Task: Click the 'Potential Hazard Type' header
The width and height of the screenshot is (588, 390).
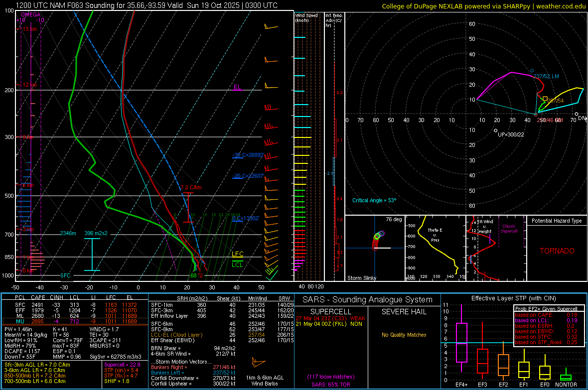Action: (x=557, y=221)
